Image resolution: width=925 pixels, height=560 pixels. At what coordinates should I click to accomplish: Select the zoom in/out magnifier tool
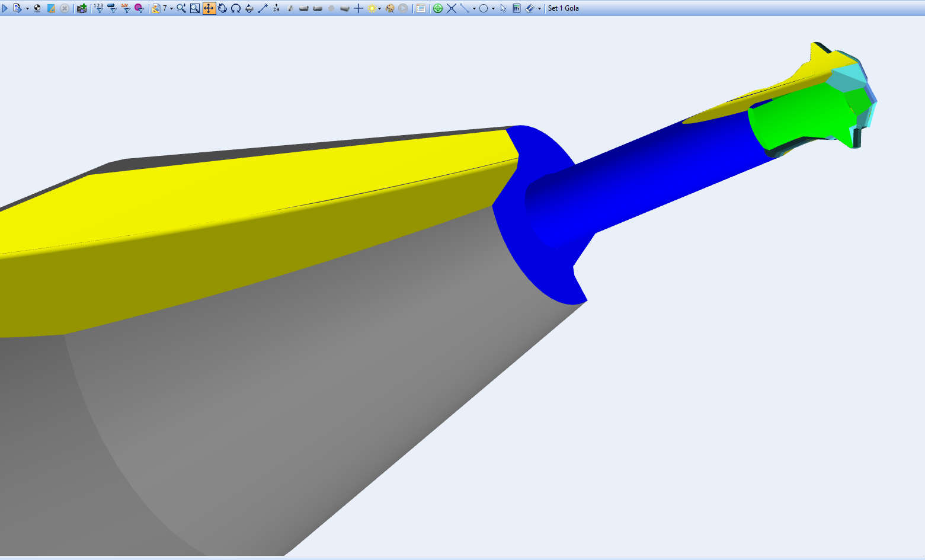pyautogui.click(x=181, y=8)
